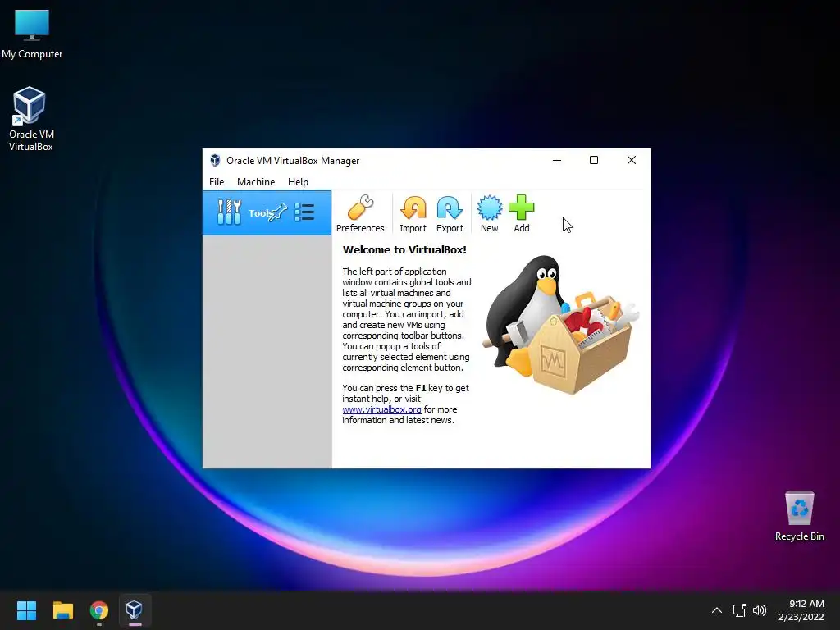The width and height of the screenshot is (840, 630).
Task: Open the Help menu
Action: tap(298, 182)
